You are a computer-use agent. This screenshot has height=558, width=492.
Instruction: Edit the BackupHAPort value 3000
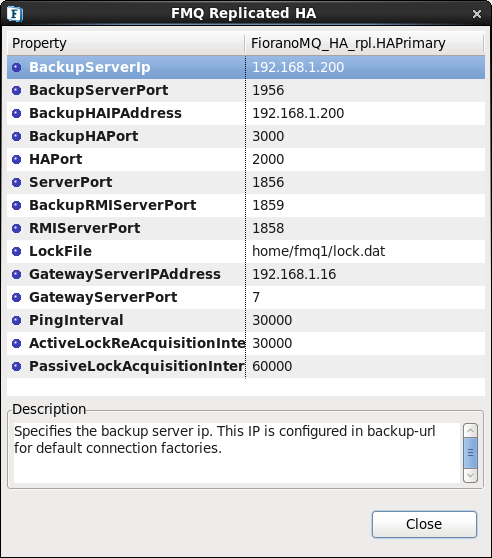click(x=365, y=136)
